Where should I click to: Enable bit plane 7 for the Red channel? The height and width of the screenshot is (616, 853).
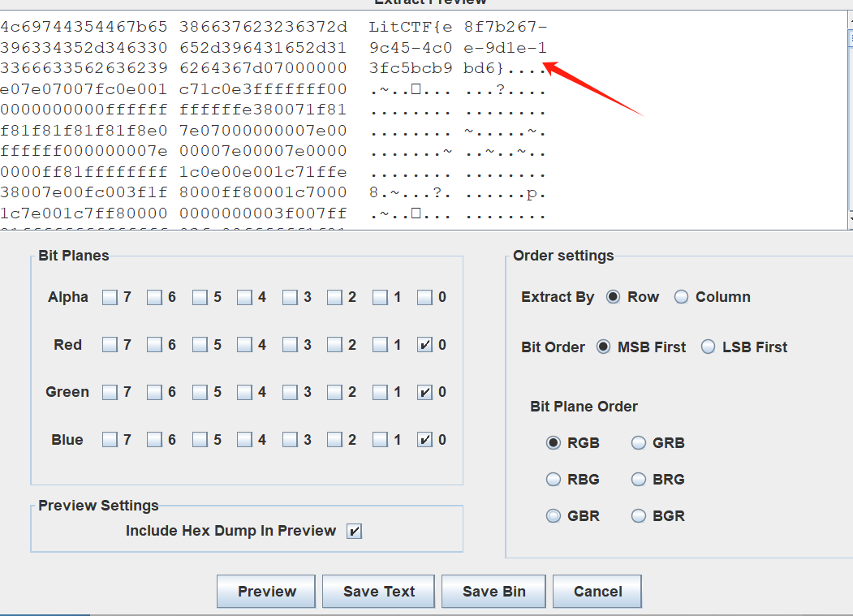click(111, 344)
